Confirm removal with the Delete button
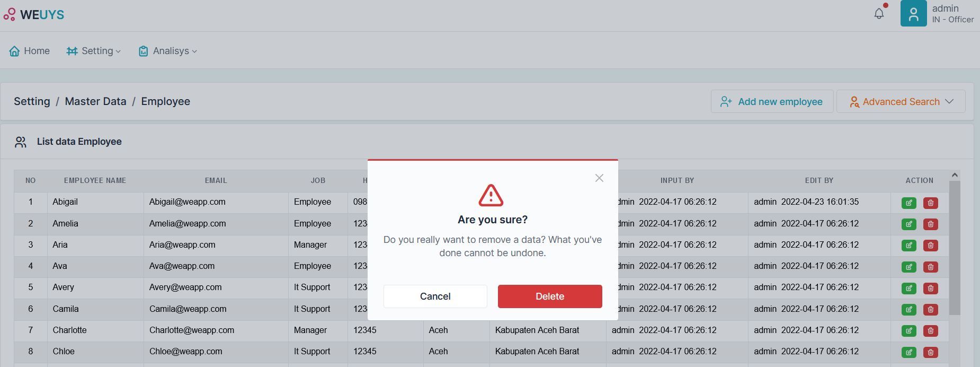 549,296
